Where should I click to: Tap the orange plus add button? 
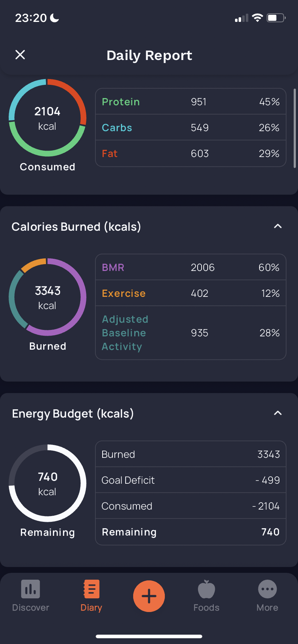coord(149,596)
